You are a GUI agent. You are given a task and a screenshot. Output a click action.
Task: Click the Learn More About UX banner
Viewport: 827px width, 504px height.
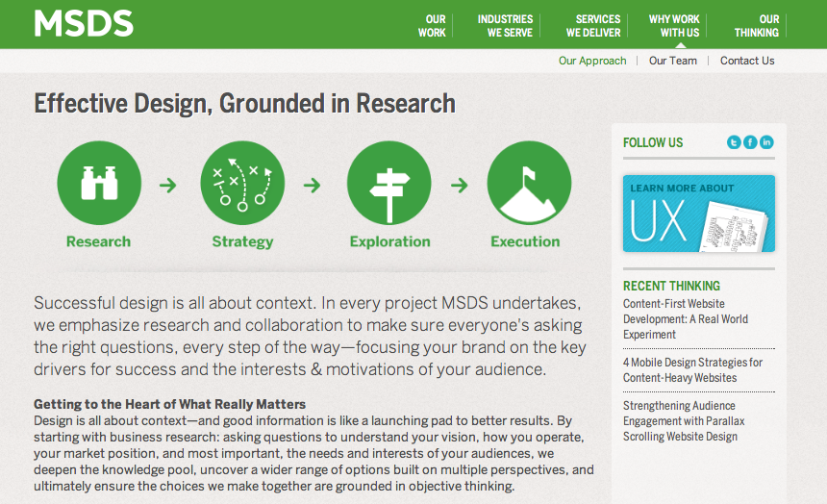tap(698, 214)
